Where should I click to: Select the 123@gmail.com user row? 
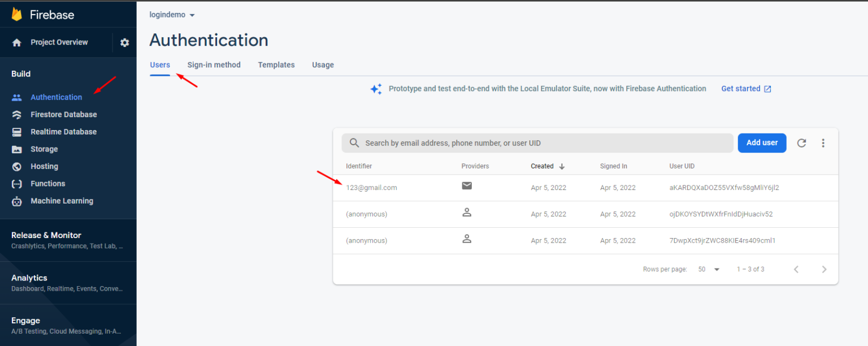585,188
